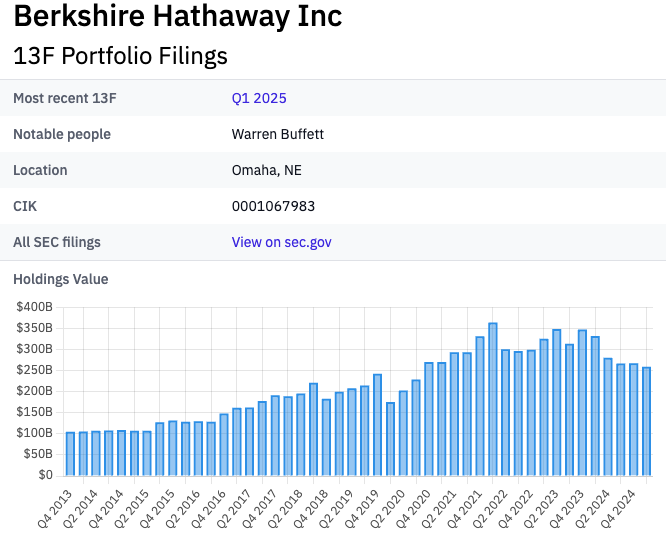Image resolution: width=666 pixels, height=544 pixels.
Task: Click the Q4 2019 bar in the chart
Action: tap(378, 425)
